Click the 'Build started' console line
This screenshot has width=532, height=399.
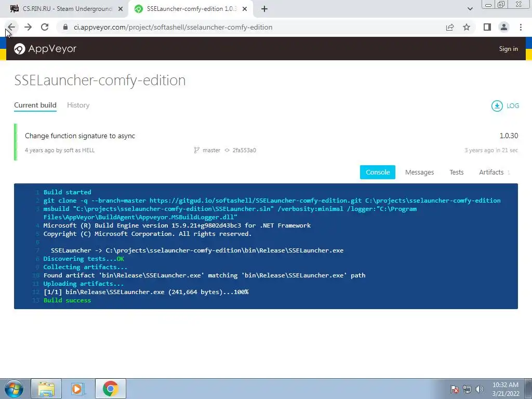(67, 192)
